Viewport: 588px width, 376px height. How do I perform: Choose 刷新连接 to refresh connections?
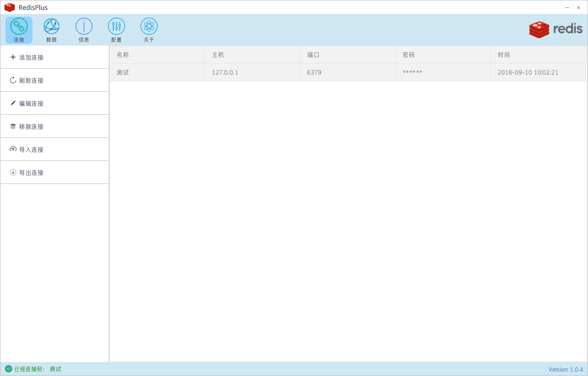pyautogui.click(x=55, y=80)
